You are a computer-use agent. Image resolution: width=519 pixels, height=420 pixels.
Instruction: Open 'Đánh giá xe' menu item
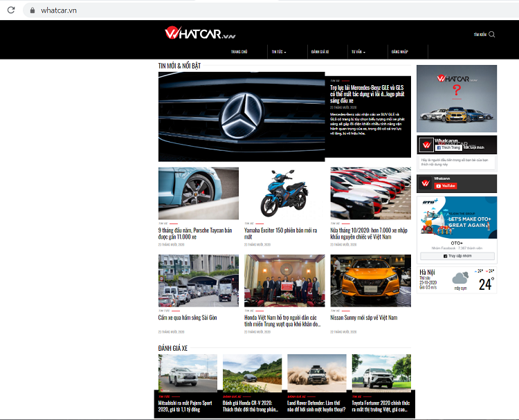(320, 52)
